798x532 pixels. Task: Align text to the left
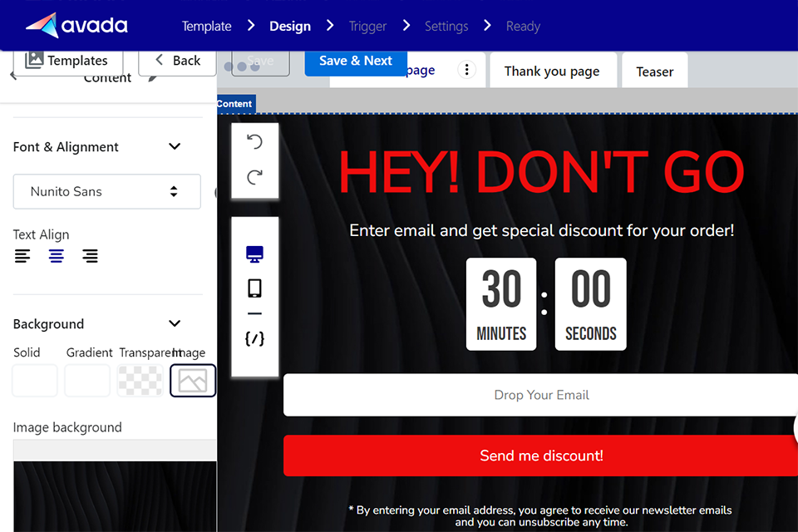(x=22, y=256)
